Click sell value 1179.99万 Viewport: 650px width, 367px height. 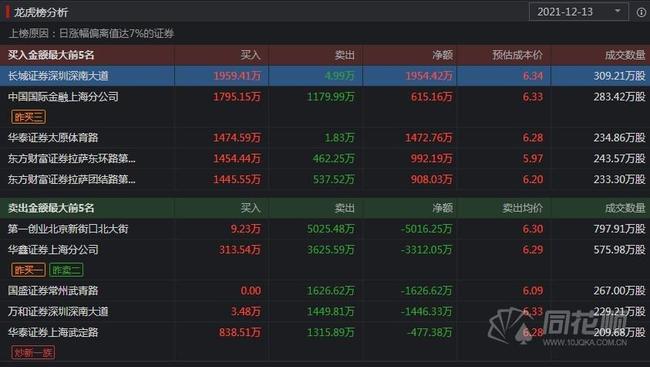click(x=331, y=97)
